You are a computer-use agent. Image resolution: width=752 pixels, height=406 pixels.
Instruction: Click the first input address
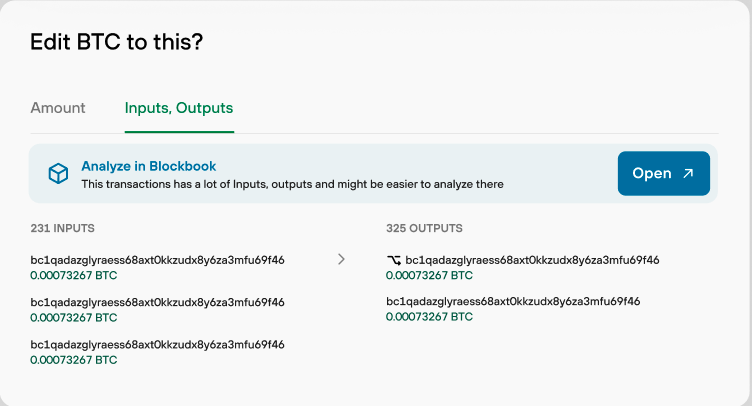(157, 260)
